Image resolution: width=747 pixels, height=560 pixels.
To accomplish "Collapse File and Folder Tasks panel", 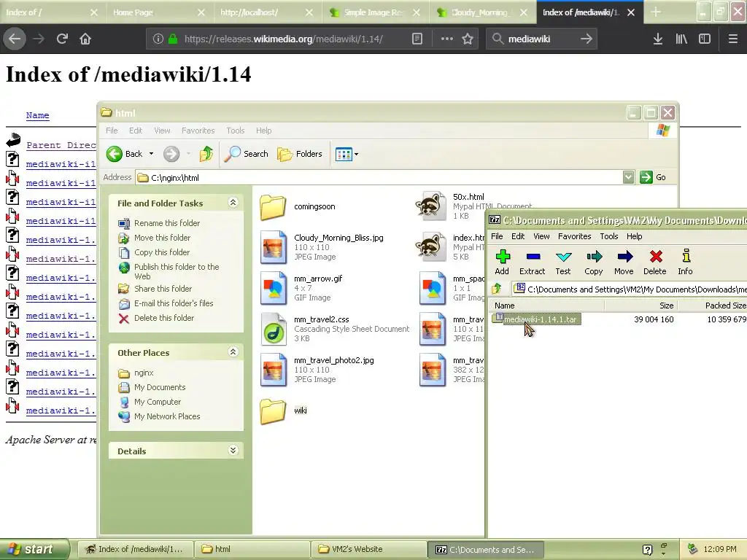I will [x=233, y=203].
